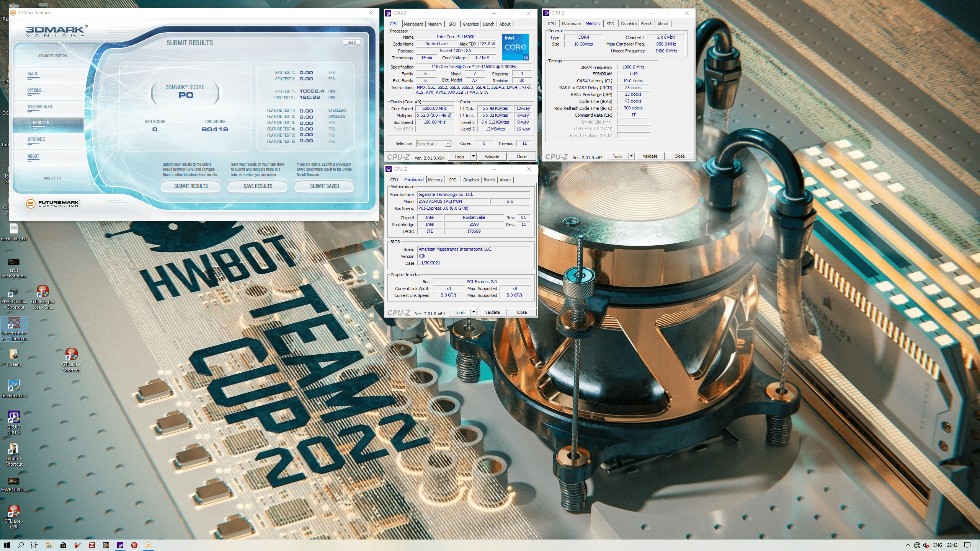Select the Screenshot exe shortcut icon
The image size is (980, 551).
tap(14, 328)
